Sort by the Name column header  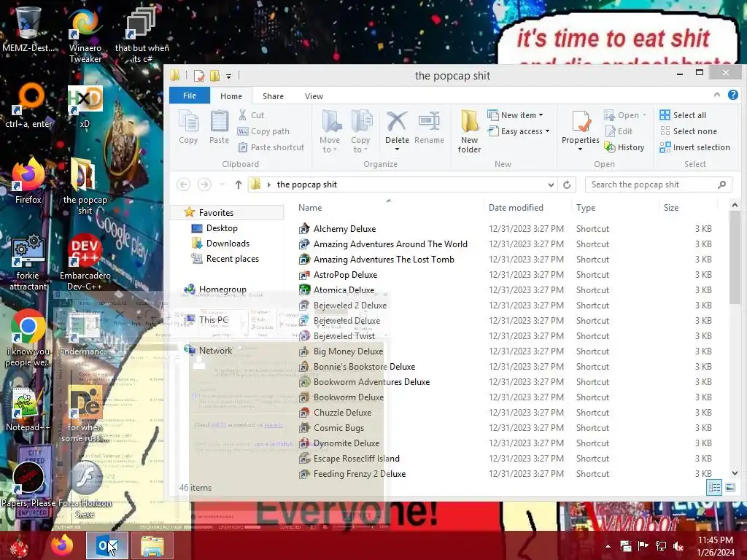pyautogui.click(x=389, y=208)
